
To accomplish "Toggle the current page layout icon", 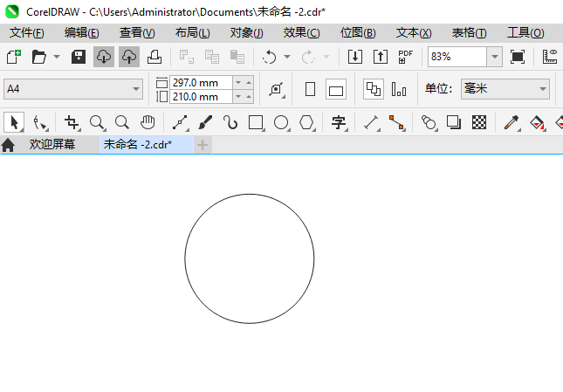I will [399, 89].
